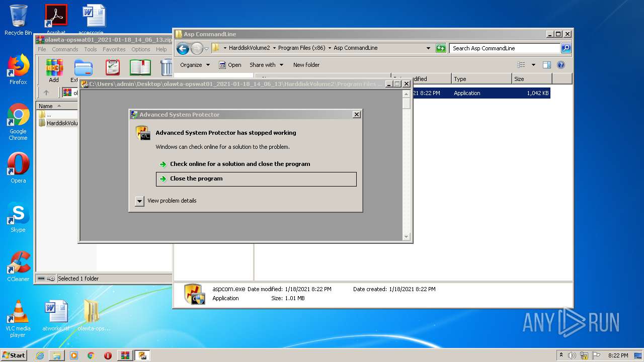Click WinRAR Delete trash icon
This screenshot has height=362, width=644.
coord(166,67)
